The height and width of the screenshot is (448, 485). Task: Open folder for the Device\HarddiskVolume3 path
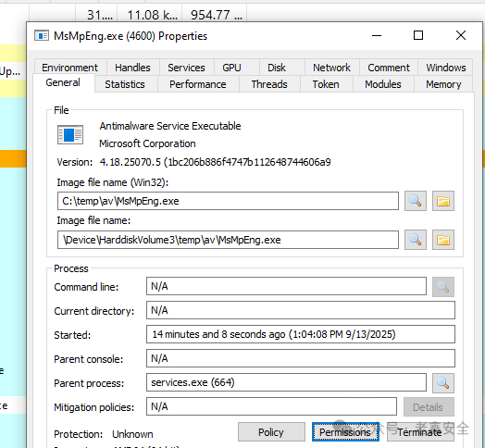[443, 240]
